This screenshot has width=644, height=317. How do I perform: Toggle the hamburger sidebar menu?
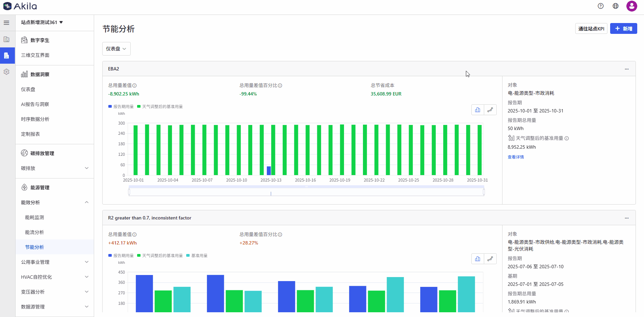pos(6,23)
